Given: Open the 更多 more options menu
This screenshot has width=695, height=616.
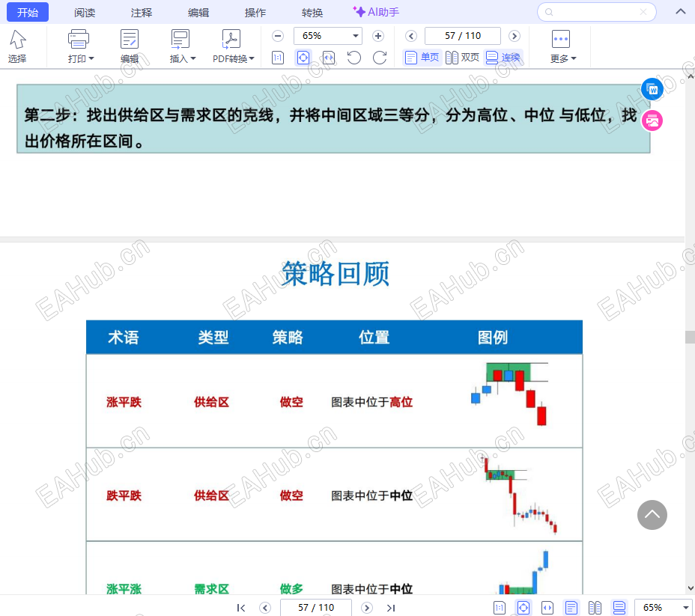Looking at the screenshot, I should click(x=563, y=46).
